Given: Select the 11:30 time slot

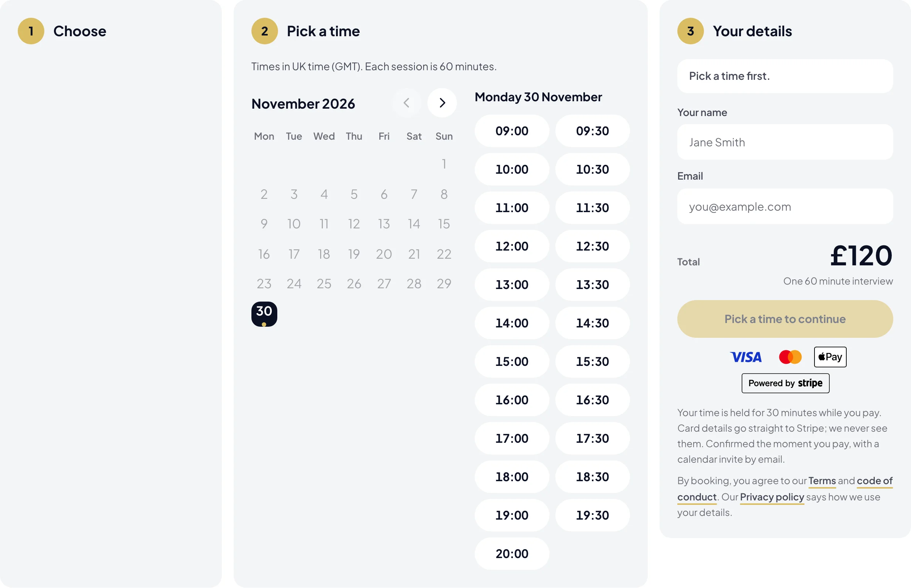Looking at the screenshot, I should 592,208.
